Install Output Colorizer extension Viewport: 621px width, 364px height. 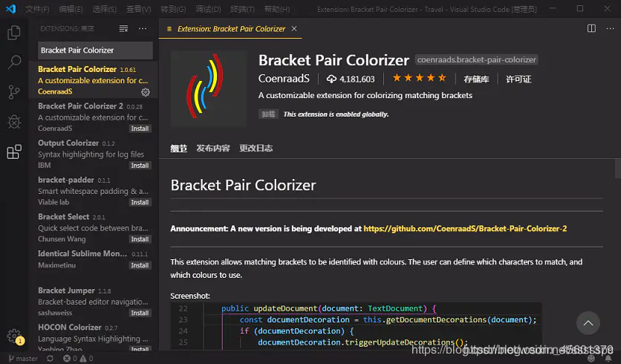point(140,165)
